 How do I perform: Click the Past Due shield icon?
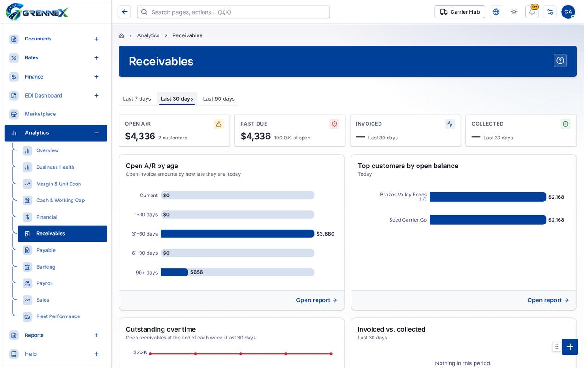point(334,124)
